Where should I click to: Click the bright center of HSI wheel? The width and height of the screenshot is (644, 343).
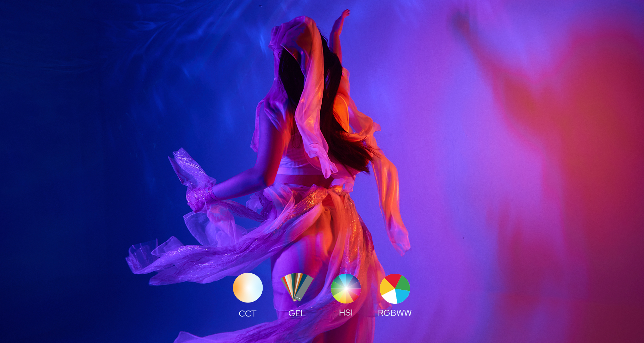[x=346, y=288]
